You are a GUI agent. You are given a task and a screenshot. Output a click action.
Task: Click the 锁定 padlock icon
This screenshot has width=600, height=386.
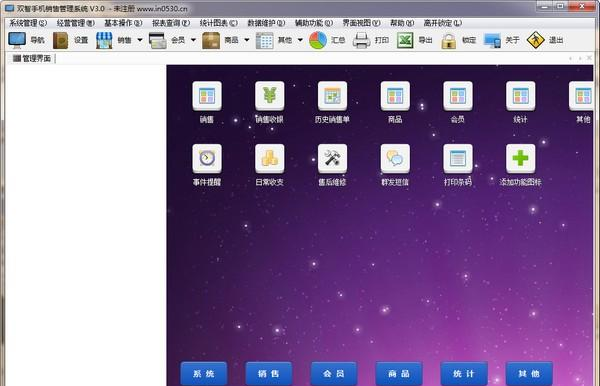pos(448,41)
